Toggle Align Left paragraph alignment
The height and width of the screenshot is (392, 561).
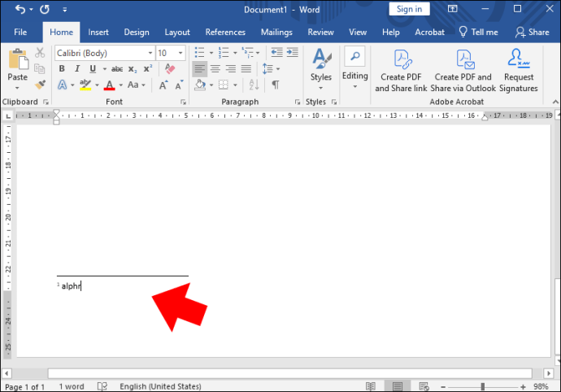pyautogui.click(x=200, y=69)
